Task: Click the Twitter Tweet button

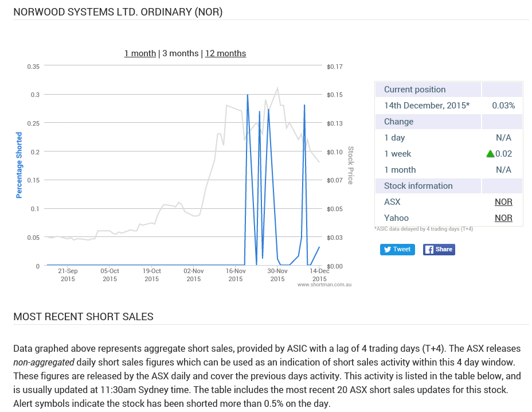Action: point(397,249)
